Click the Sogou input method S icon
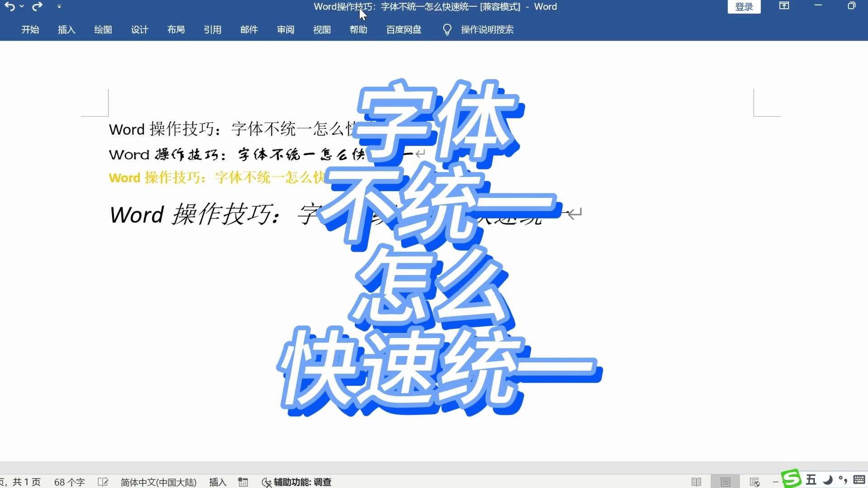This screenshot has width=868, height=488. click(791, 479)
